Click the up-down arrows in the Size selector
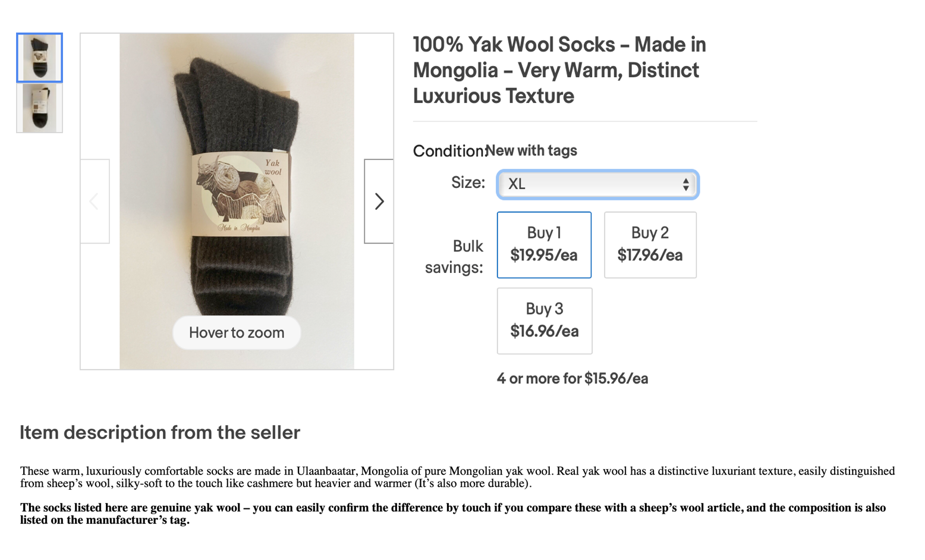The width and height of the screenshot is (925, 560). click(685, 184)
